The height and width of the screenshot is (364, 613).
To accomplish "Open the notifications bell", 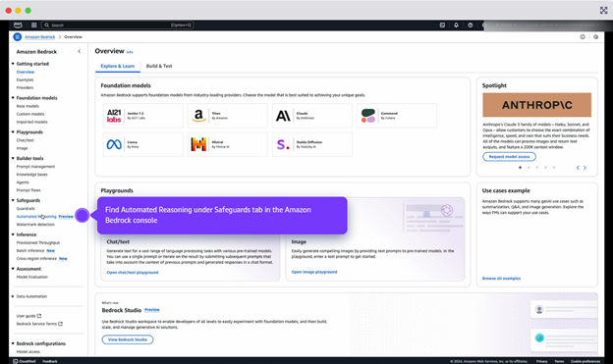I will (x=456, y=25).
